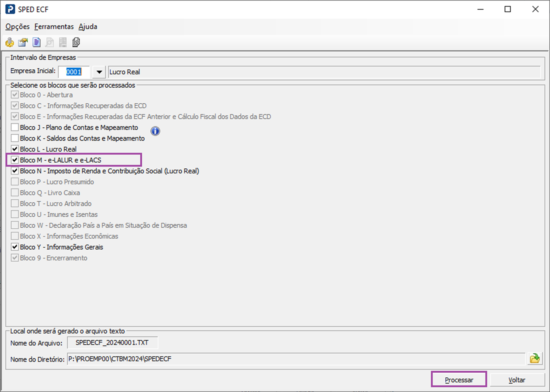Toggle Bloco M - e-LALUR e e-LACS
This screenshot has height=392, width=550.
tap(15, 160)
